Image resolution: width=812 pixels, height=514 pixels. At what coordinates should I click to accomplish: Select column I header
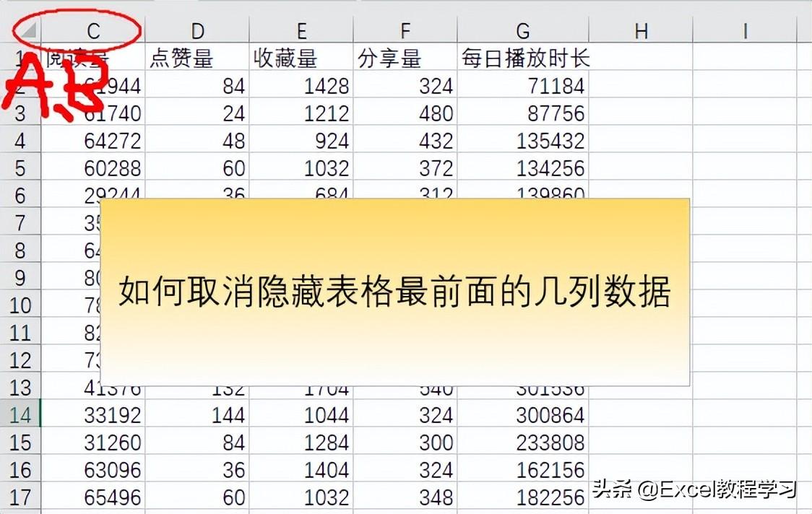(745, 30)
